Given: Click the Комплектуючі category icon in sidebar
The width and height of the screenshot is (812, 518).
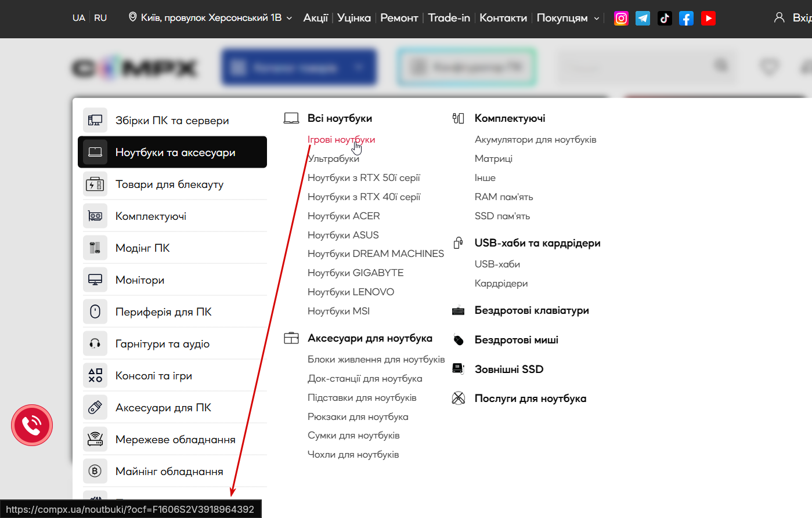Looking at the screenshot, I should 95,216.
